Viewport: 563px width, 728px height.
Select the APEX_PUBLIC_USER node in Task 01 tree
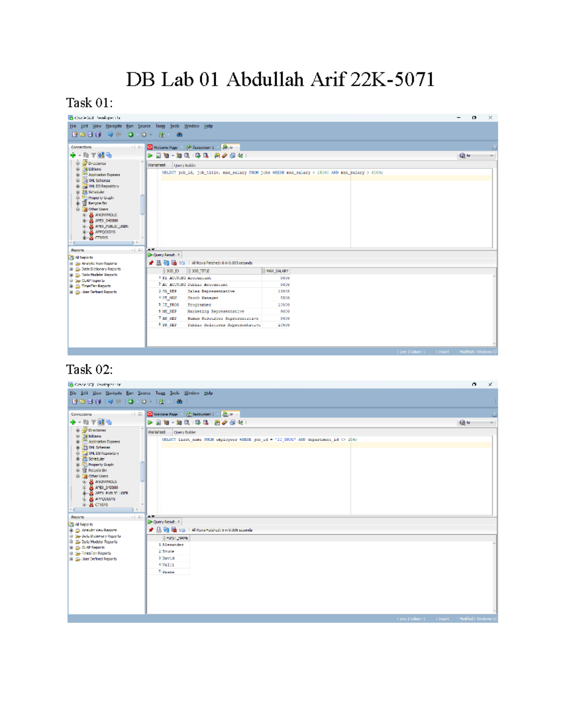pyautogui.click(x=112, y=226)
